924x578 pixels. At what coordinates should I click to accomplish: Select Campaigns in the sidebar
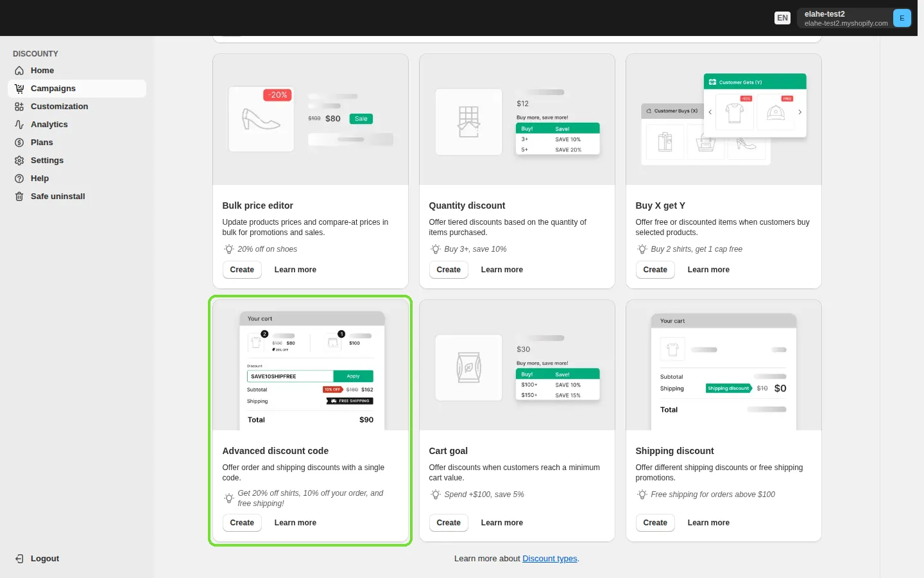click(x=77, y=89)
